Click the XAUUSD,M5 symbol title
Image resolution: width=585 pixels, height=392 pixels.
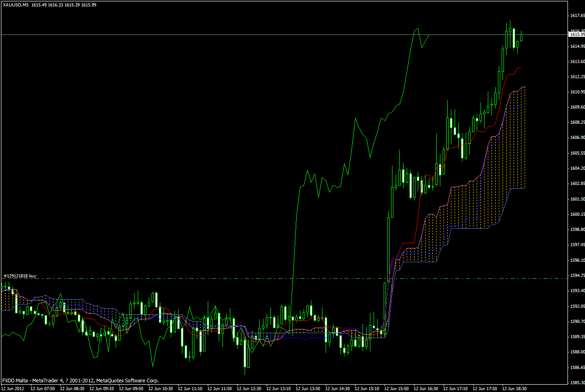point(16,5)
